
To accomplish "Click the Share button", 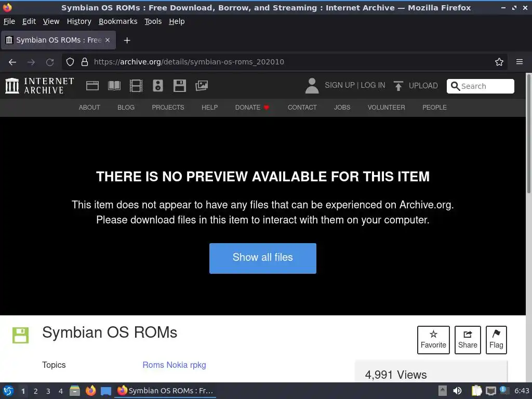I will tap(468, 340).
